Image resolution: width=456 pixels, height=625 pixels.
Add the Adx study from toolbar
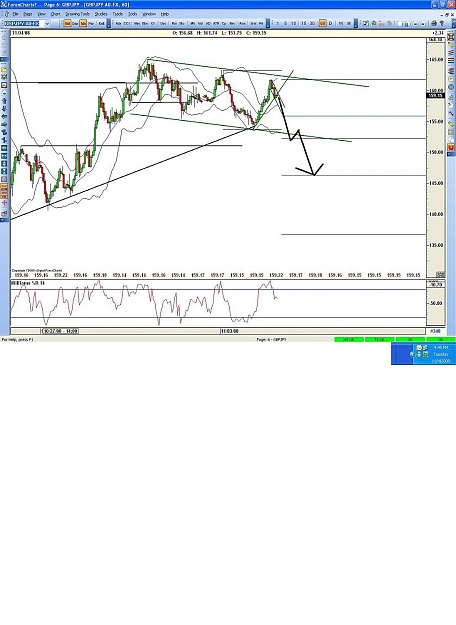point(118,24)
